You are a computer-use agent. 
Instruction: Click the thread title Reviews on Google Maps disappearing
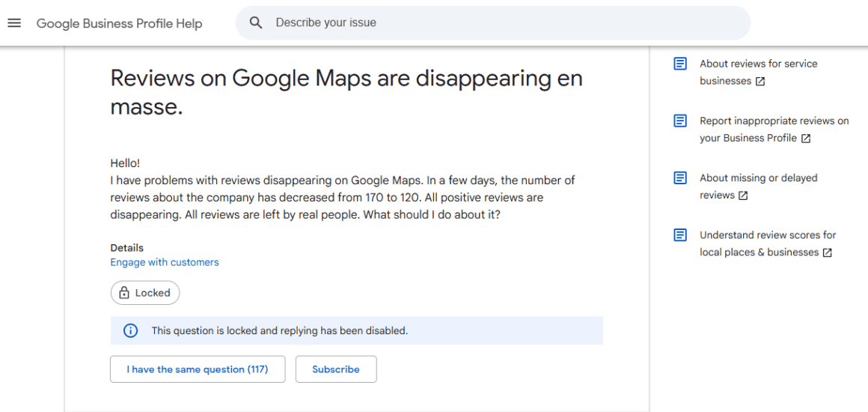click(346, 93)
